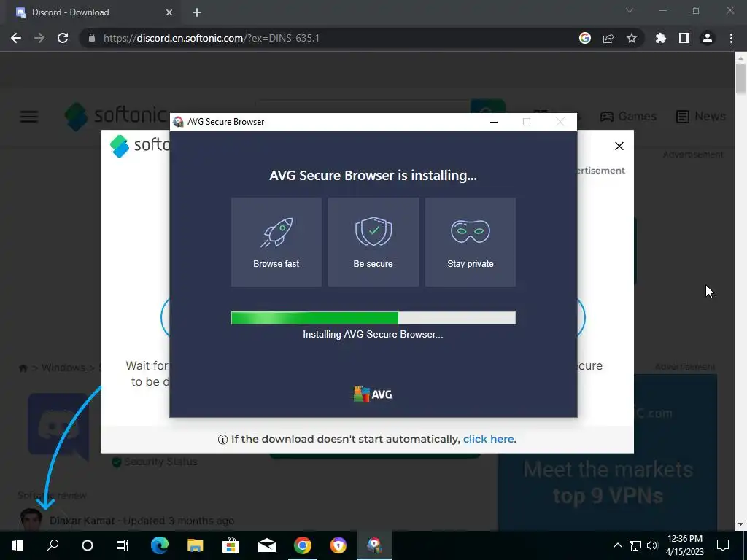
Task: View site lock info icon
Action: tap(92, 38)
